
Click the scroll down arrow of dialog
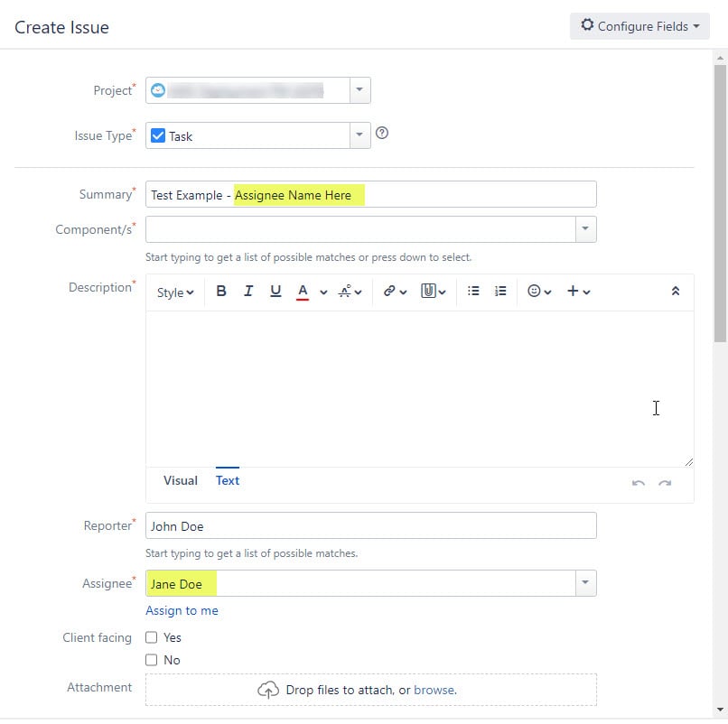pos(720,710)
